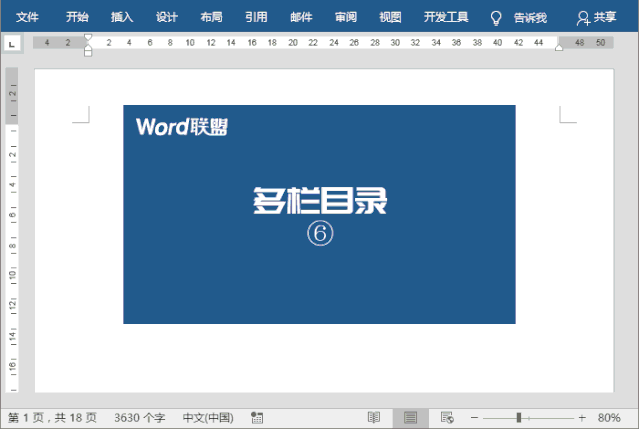Click the 共享 share button
The width and height of the screenshot is (639, 429).
[596, 18]
